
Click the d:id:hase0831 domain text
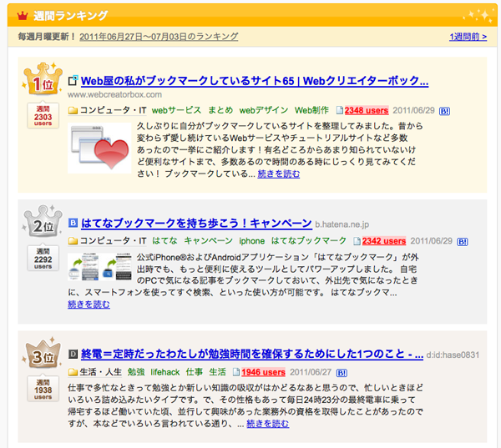pos(453,355)
